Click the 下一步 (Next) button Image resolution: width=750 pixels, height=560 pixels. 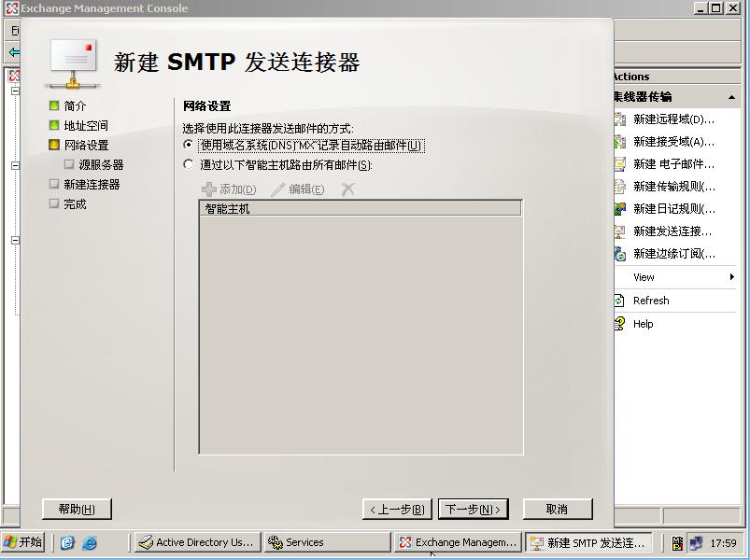tap(473, 509)
